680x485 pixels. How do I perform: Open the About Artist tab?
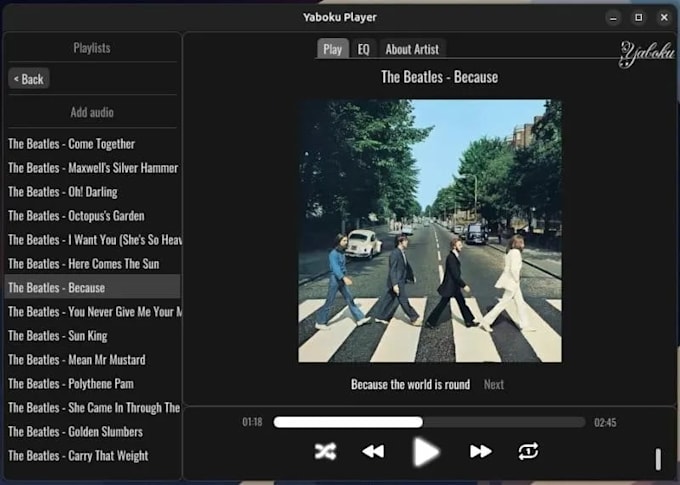[x=412, y=49]
